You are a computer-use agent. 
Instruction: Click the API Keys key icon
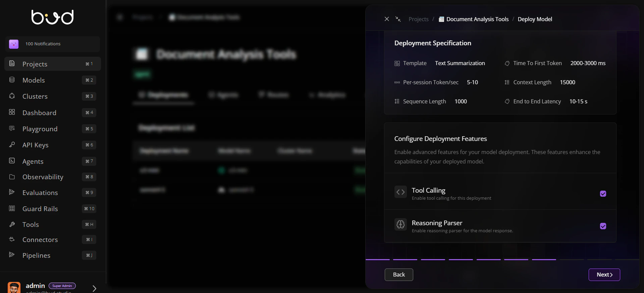pos(12,145)
